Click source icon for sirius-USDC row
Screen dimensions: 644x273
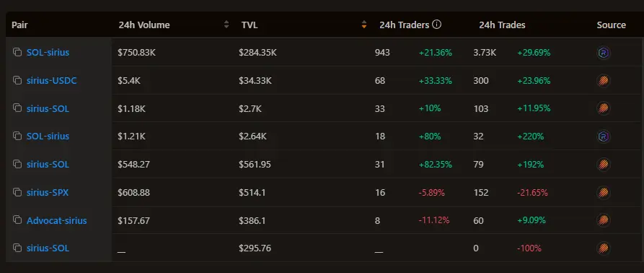tap(604, 81)
